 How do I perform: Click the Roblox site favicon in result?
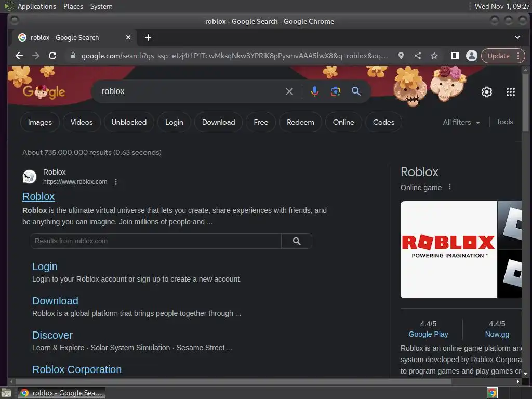coord(30,177)
